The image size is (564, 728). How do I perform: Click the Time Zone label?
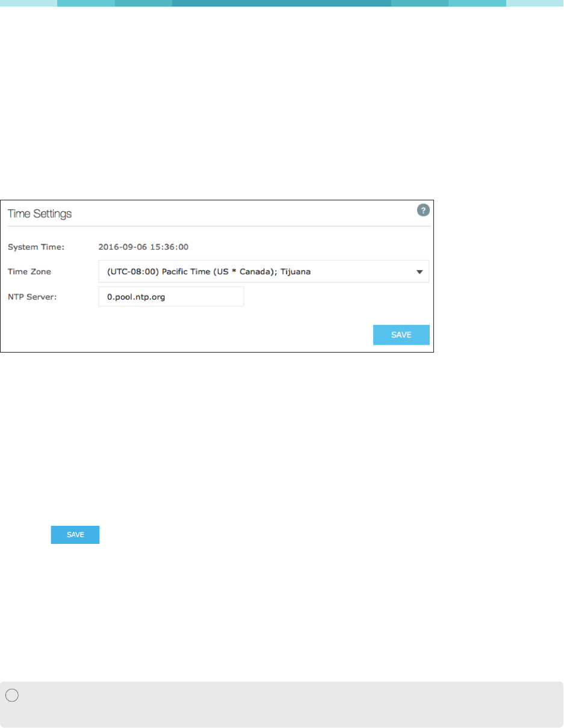coord(29,271)
